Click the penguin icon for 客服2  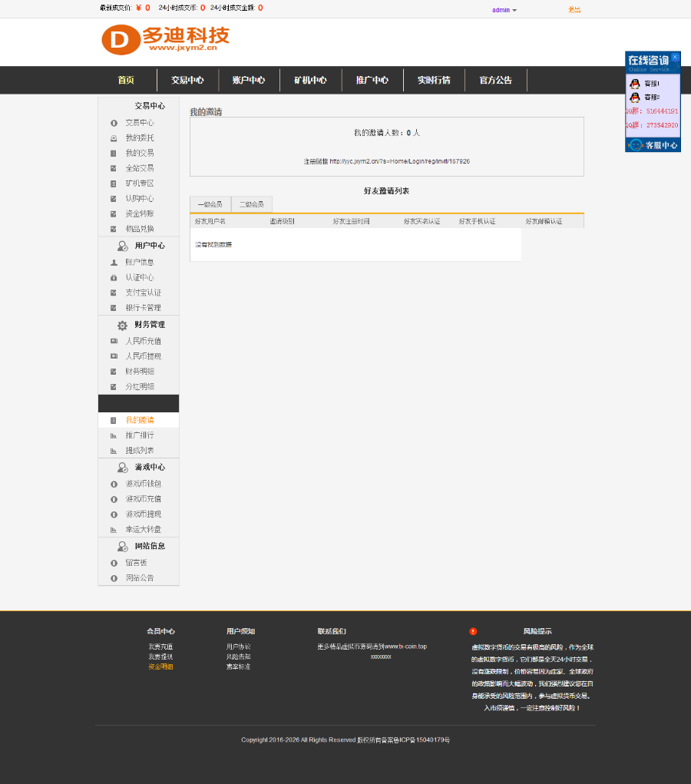635,97
